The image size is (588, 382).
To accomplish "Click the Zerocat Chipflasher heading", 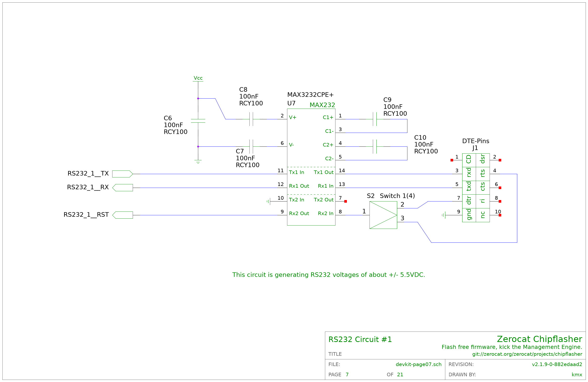I will pos(539,339).
